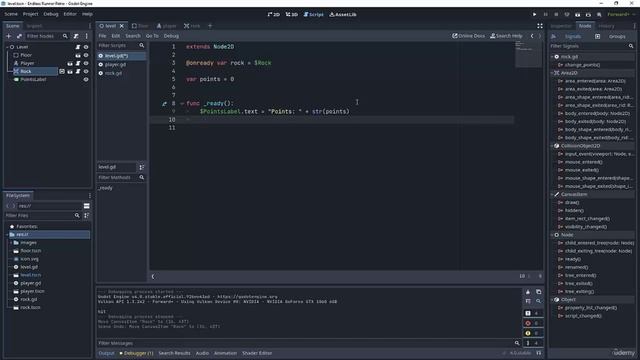Collapse the CanvasItem signals section
This screenshot has width=640, height=360.
click(x=552, y=194)
